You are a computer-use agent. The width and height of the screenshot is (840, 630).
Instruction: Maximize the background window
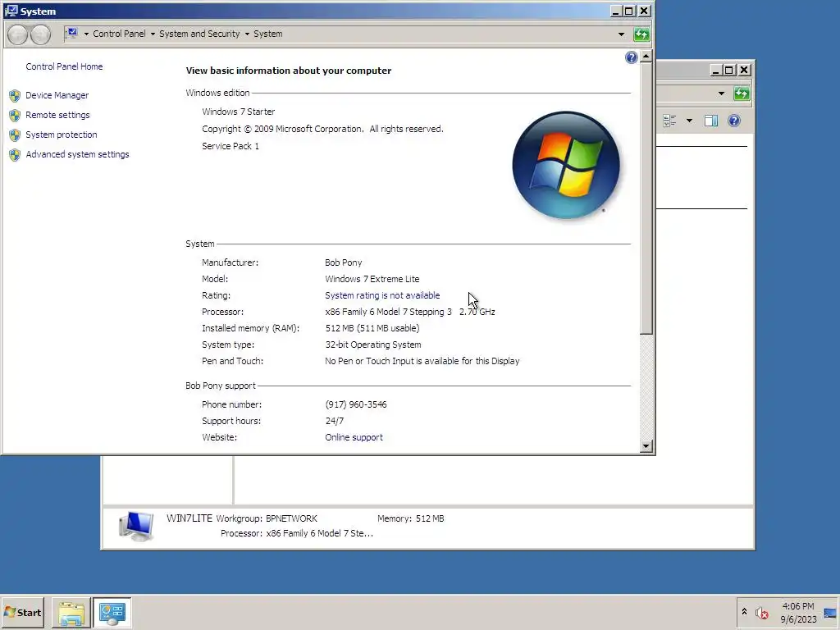pos(729,71)
